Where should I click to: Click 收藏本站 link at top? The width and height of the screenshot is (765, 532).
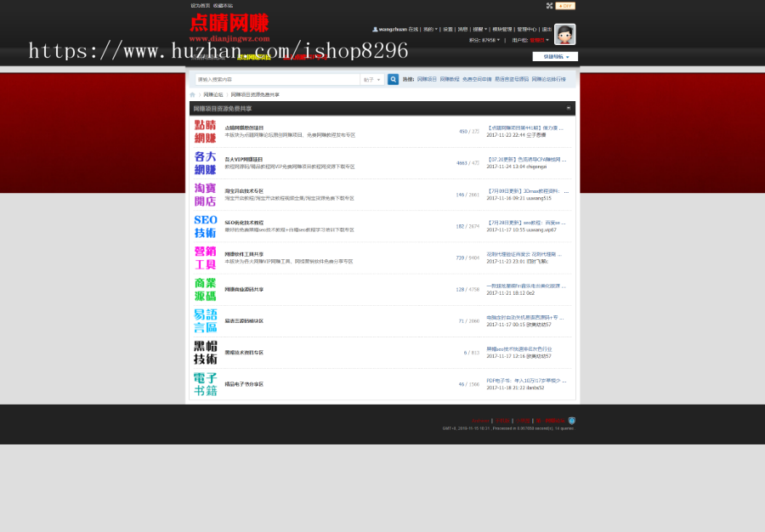(x=223, y=6)
